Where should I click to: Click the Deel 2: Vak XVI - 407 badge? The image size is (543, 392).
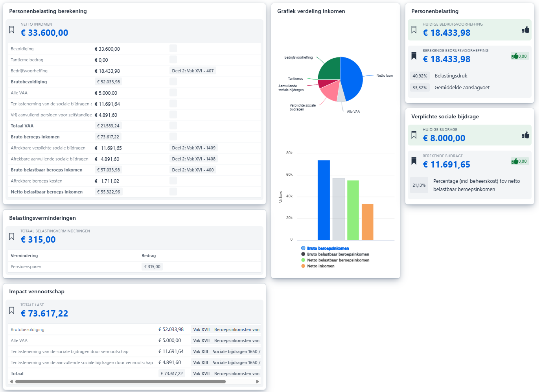tap(193, 71)
